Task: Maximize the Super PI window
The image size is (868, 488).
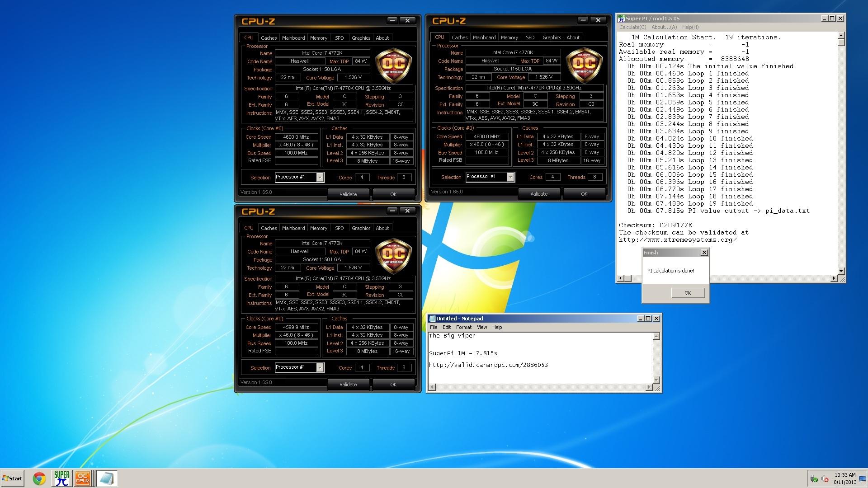Action: tap(832, 19)
